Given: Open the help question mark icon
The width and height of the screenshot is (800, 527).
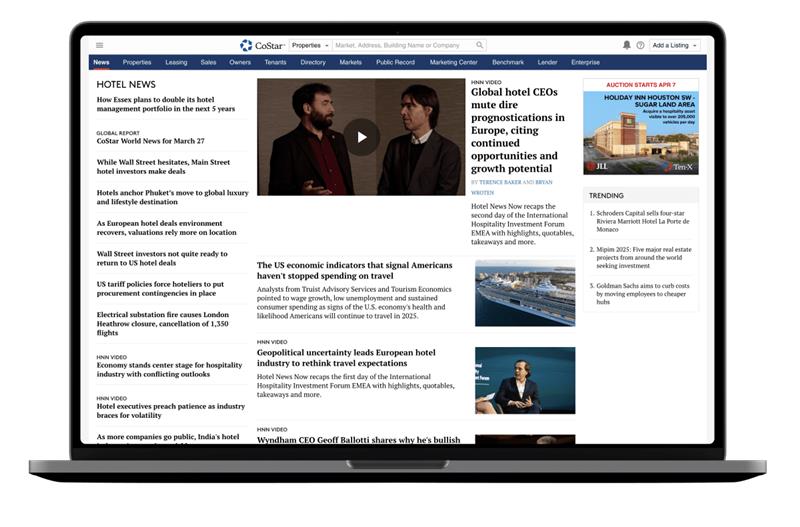Looking at the screenshot, I should coord(640,45).
